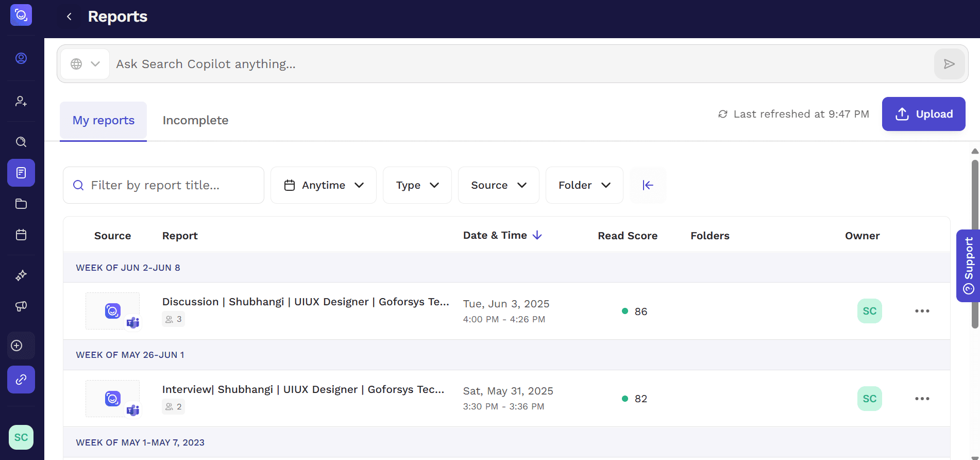The image size is (980, 460).
Task: Click the date Sat, May 31, 2025
Action: click(508, 391)
